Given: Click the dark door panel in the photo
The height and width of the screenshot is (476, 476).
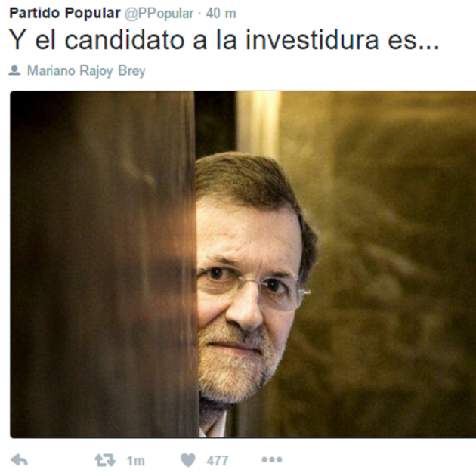Looking at the screenshot, I should [x=104, y=264].
